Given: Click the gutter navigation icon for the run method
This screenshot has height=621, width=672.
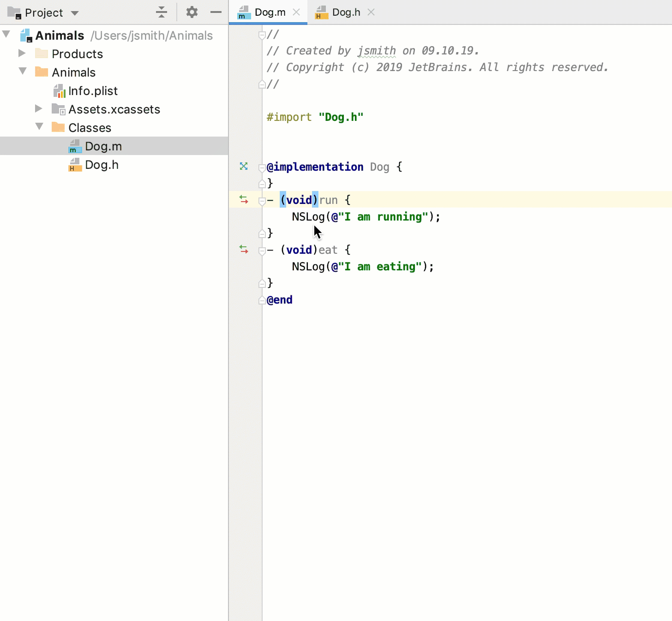Looking at the screenshot, I should (243, 199).
